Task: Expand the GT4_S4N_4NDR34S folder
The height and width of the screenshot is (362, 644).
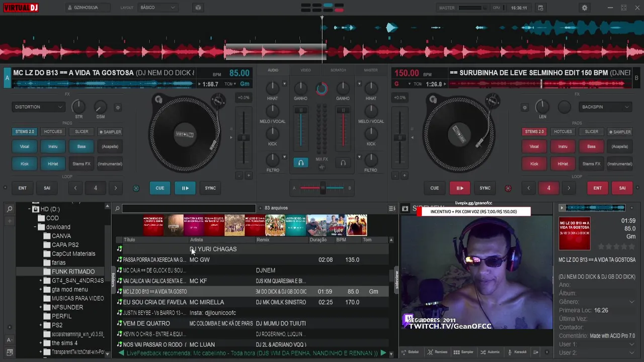Action: click(41, 281)
